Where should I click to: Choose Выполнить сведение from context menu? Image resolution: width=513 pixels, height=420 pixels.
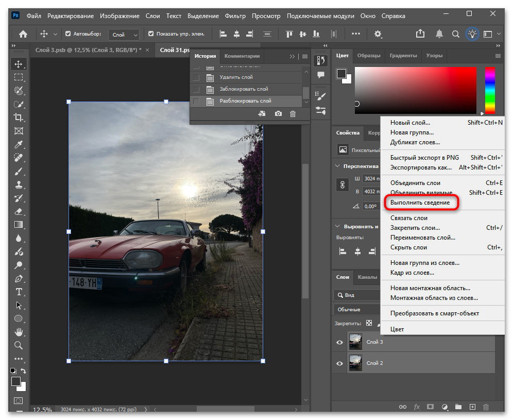[x=420, y=203]
